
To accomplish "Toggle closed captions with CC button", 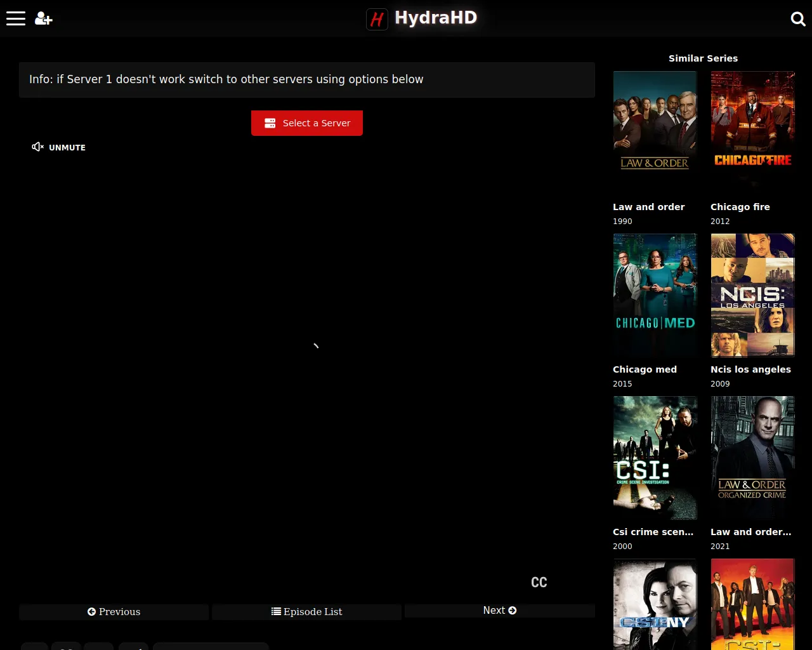I will point(539,582).
